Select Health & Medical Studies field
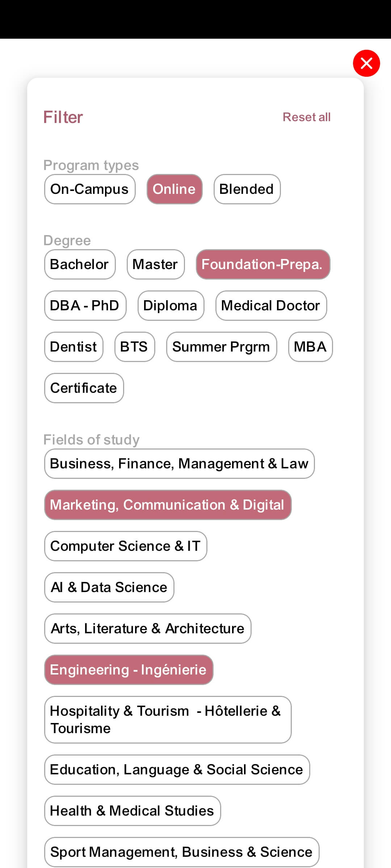Screen dimensions: 391x868 (x=132, y=811)
